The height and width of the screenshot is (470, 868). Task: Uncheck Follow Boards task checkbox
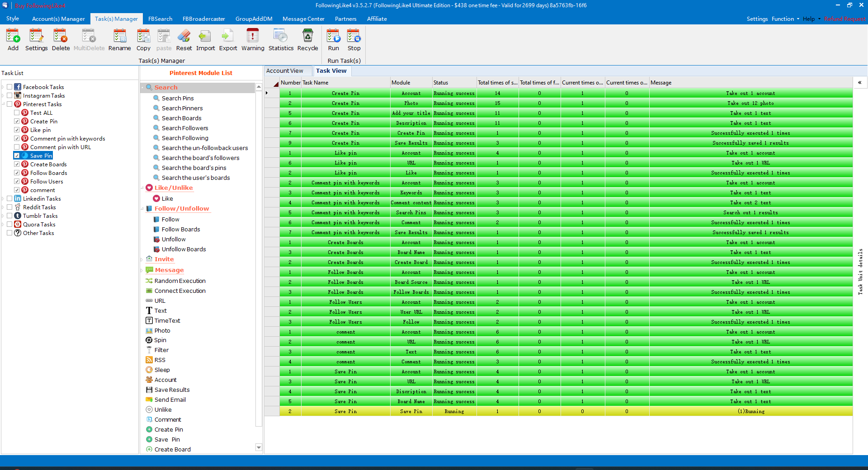pyautogui.click(x=17, y=173)
